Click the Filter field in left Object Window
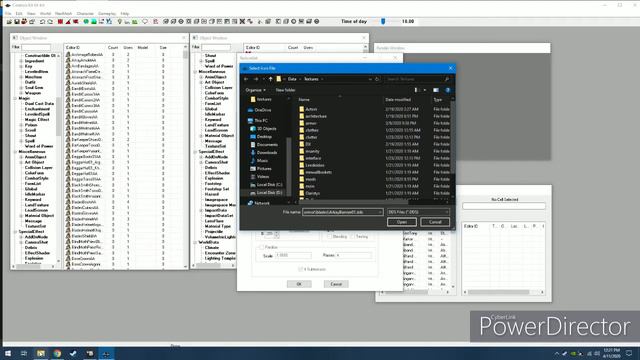Screen dimensions: 640x360 point(36,47)
